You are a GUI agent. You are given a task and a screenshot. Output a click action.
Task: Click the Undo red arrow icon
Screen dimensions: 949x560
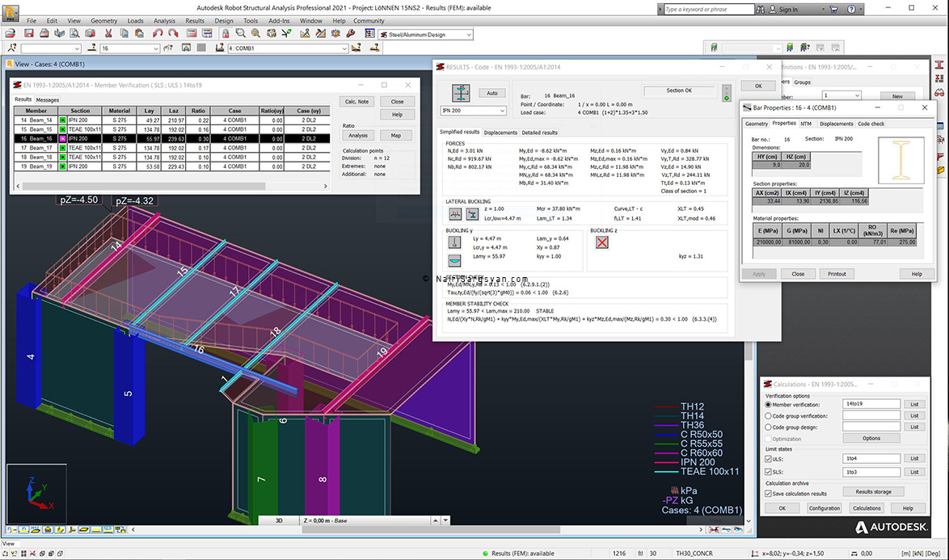(x=158, y=34)
